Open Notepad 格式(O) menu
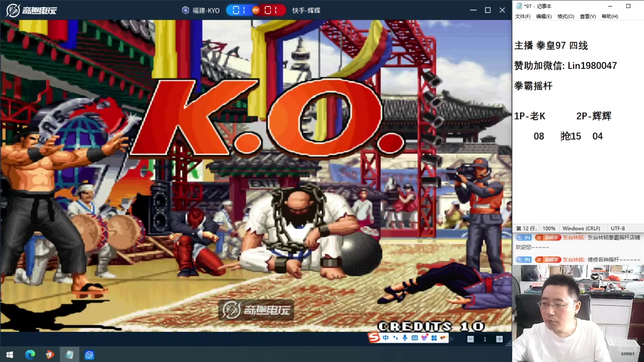The image size is (644, 362). [x=566, y=17]
